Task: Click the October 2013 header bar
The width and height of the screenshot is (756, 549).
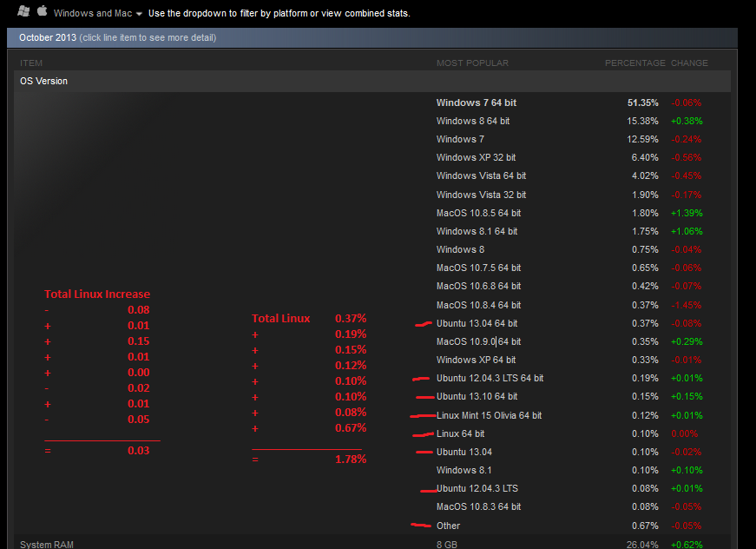Action: (371, 37)
